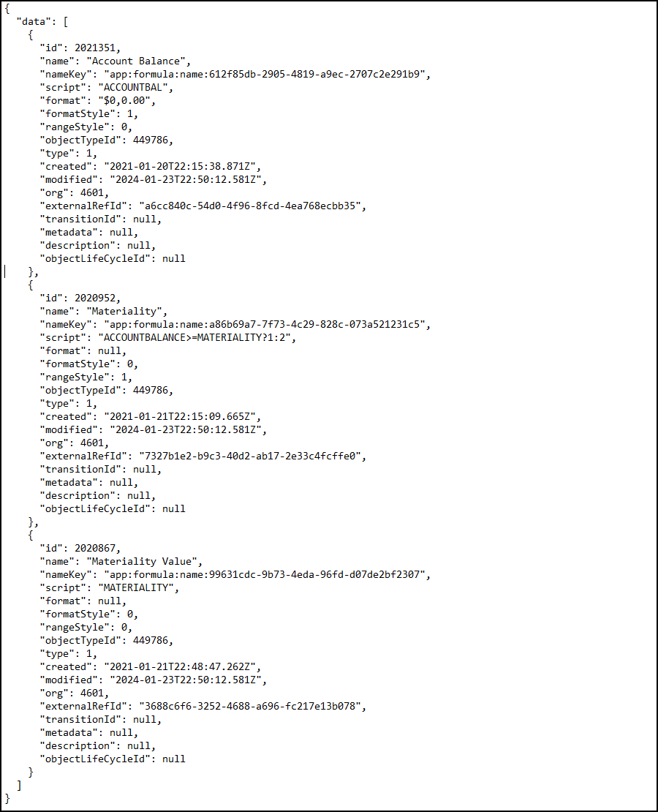
Task: Click the created timestamp 2021-01-21T22:15:09.665Z
Action: pos(180,416)
